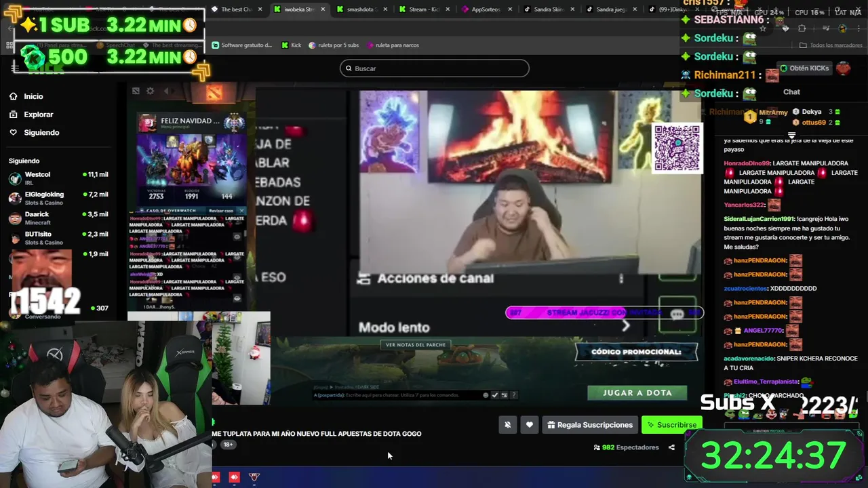Switch to the 'The best Cha...' browser tab
868x488 pixels.
tap(236, 9)
